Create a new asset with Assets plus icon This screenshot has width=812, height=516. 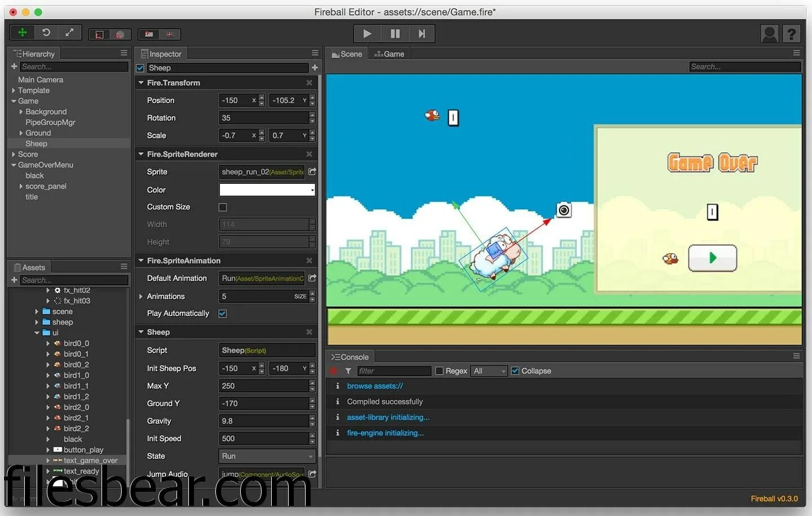14,280
